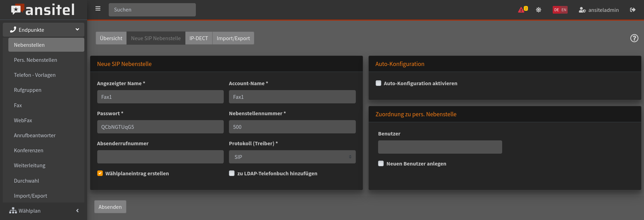
Task: Open the ansiteladmin user menu
Action: [x=599, y=10]
